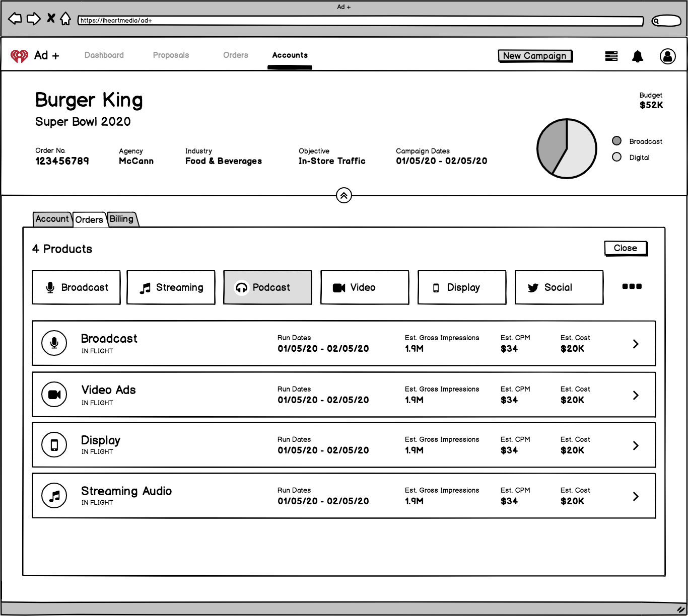Open the Orders nav item in header
The width and height of the screenshot is (688, 616).
236,55
